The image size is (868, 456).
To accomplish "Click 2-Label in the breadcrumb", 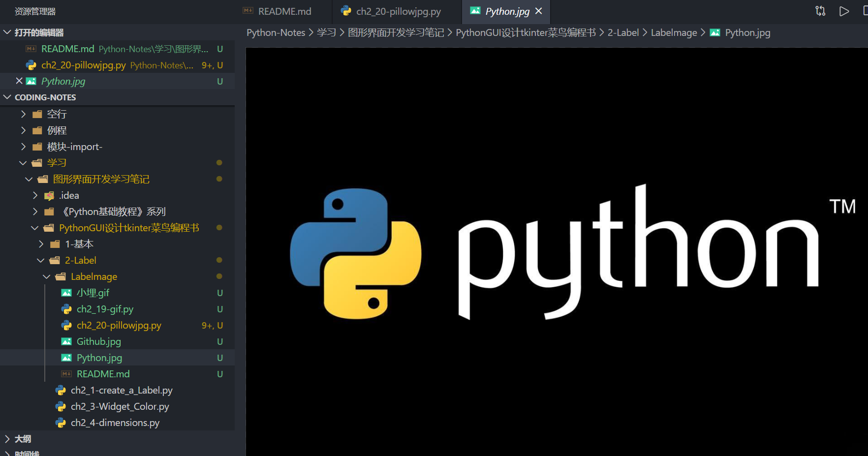I will tap(623, 32).
